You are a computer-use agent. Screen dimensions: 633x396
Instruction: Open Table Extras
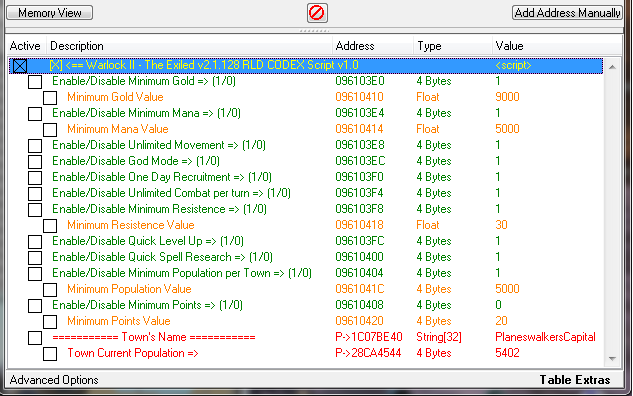pyautogui.click(x=575, y=380)
